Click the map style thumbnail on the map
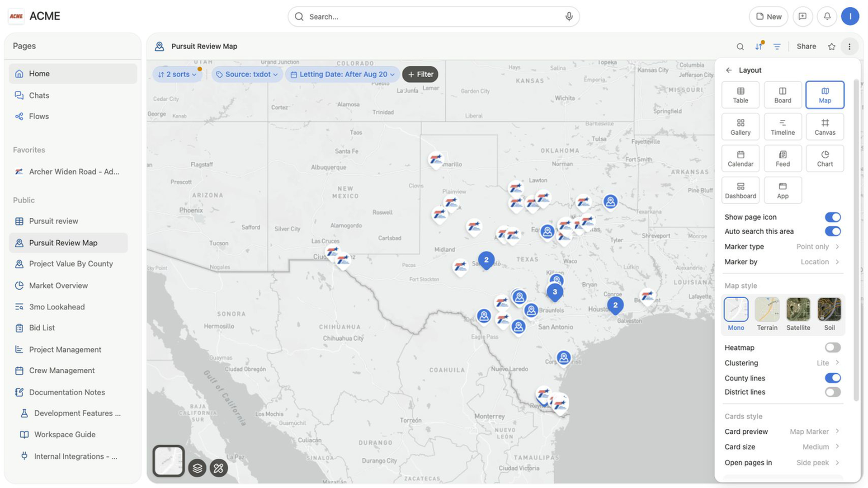The image size is (868, 488). coord(169,461)
